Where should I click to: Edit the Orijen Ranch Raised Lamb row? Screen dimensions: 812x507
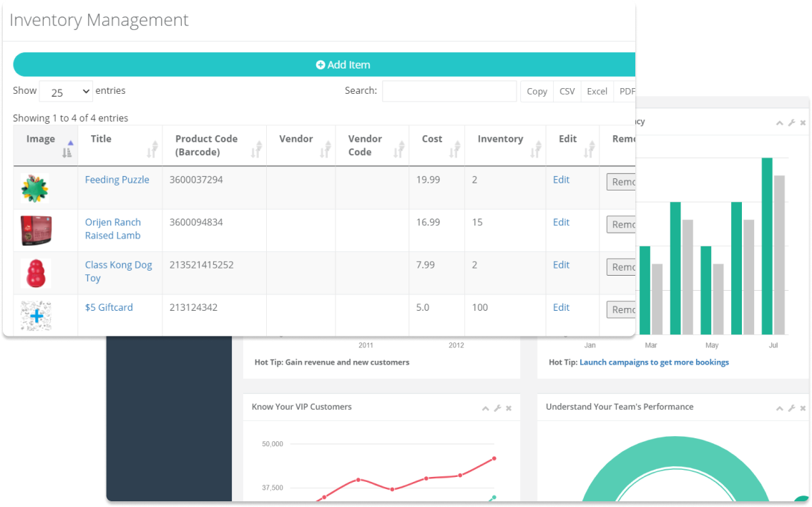pos(561,223)
